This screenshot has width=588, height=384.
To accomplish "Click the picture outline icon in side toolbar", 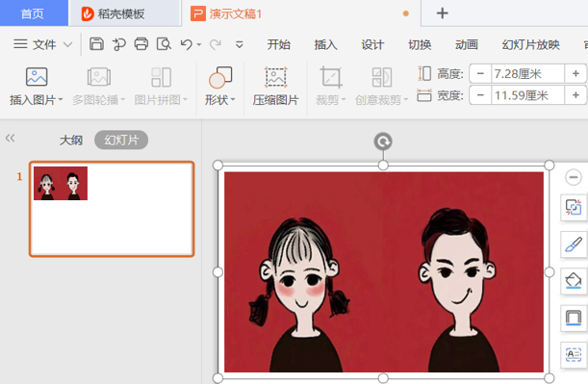I will click(574, 318).
